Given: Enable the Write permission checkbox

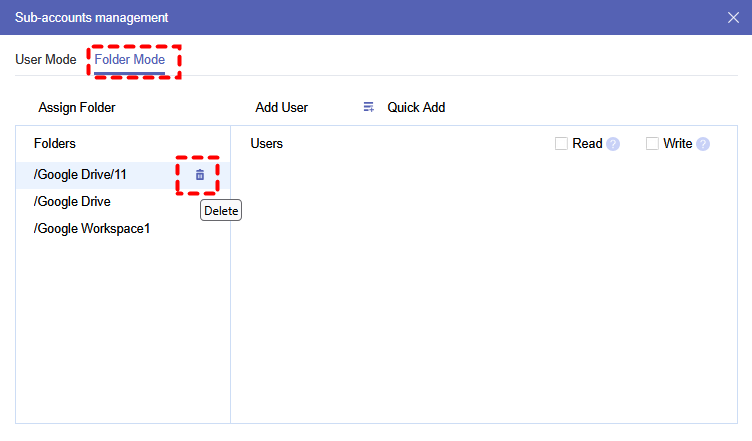Looking at the screenshot, I should coord(652,144).
